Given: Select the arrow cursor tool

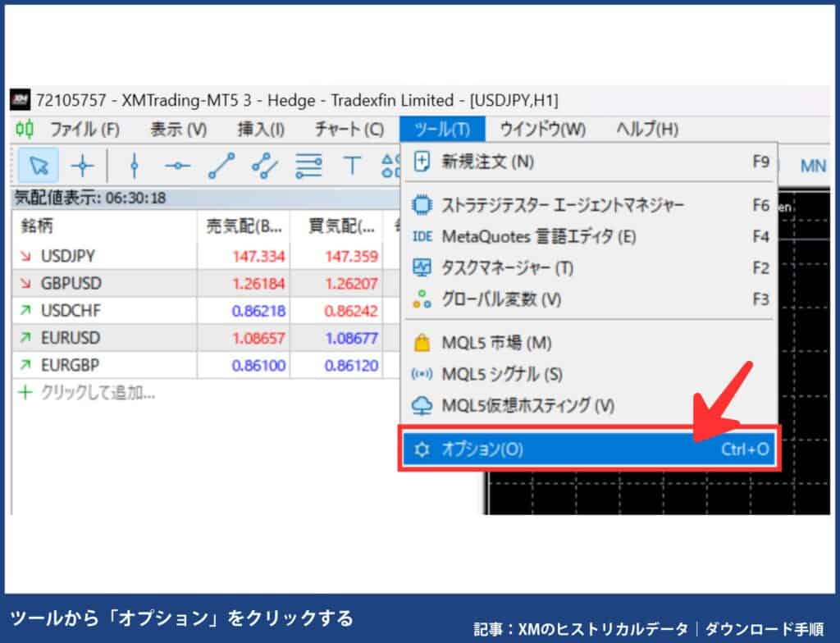Looking at the screenshot, I should pos(39,166).
